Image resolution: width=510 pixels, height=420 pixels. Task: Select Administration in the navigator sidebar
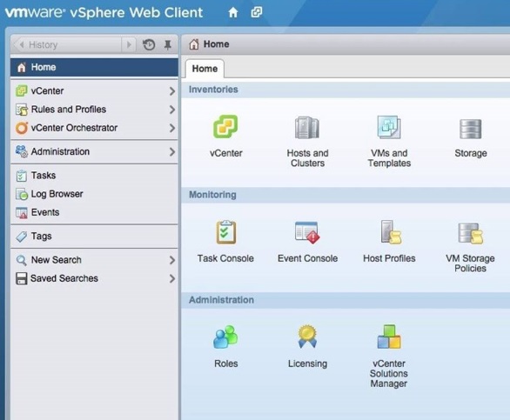94,152
